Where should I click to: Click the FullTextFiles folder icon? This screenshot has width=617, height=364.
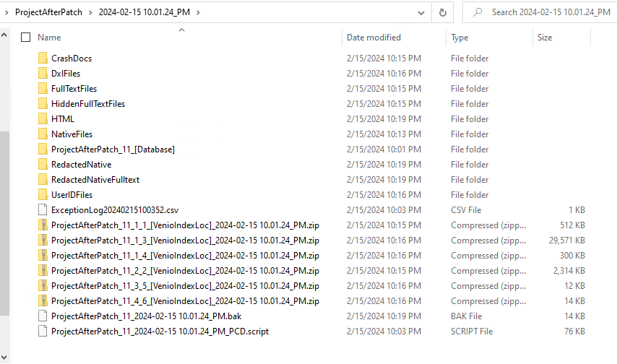pyautogui.click(x=43, y=89)
